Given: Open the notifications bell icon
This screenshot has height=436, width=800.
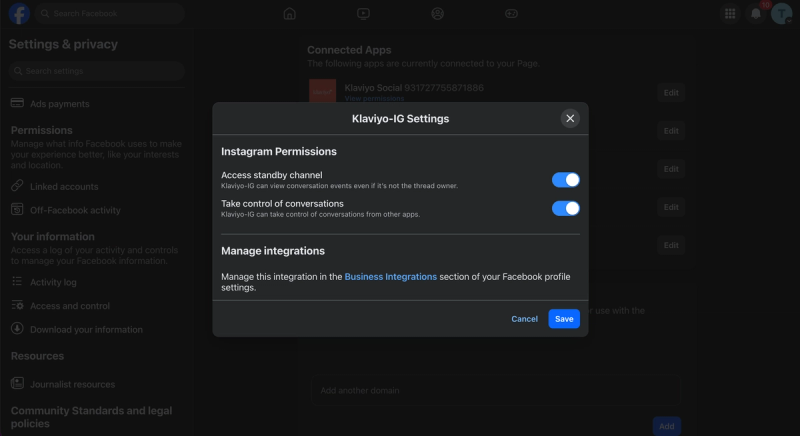Looking at the screenshot, I should (x=756, y=14).
